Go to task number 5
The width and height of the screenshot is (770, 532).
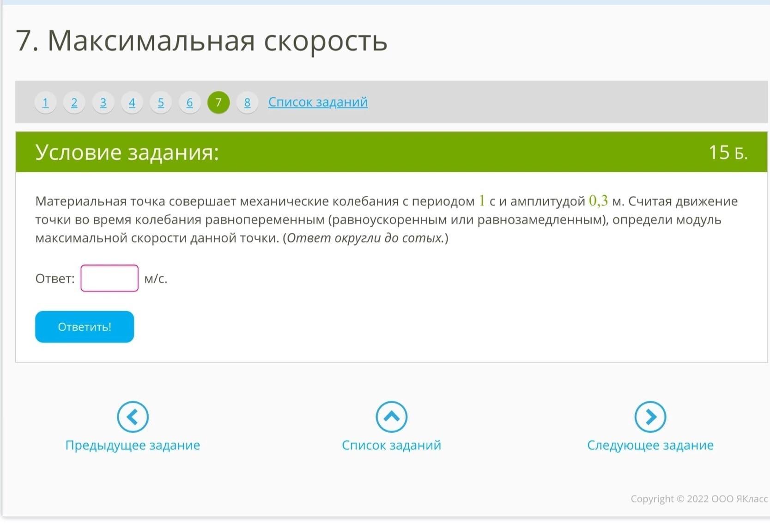click(161, 103)
